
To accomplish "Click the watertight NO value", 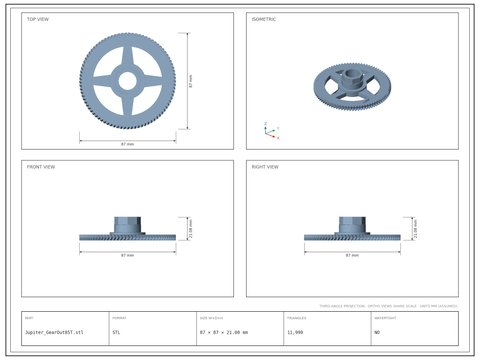I will pos(377,332).
